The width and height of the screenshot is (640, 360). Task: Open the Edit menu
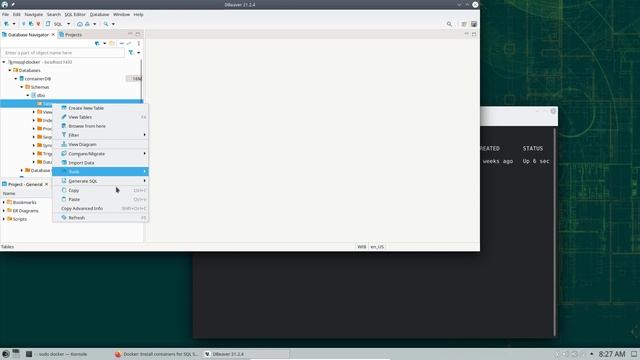click(16, 14)
